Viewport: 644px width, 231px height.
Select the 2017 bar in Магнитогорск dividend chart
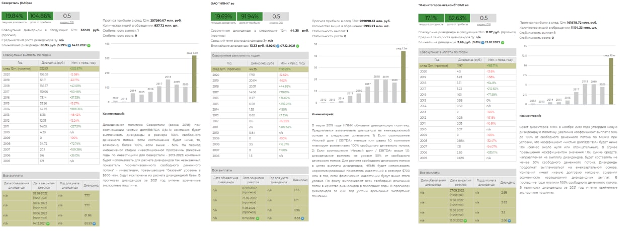tap(576, 98)
